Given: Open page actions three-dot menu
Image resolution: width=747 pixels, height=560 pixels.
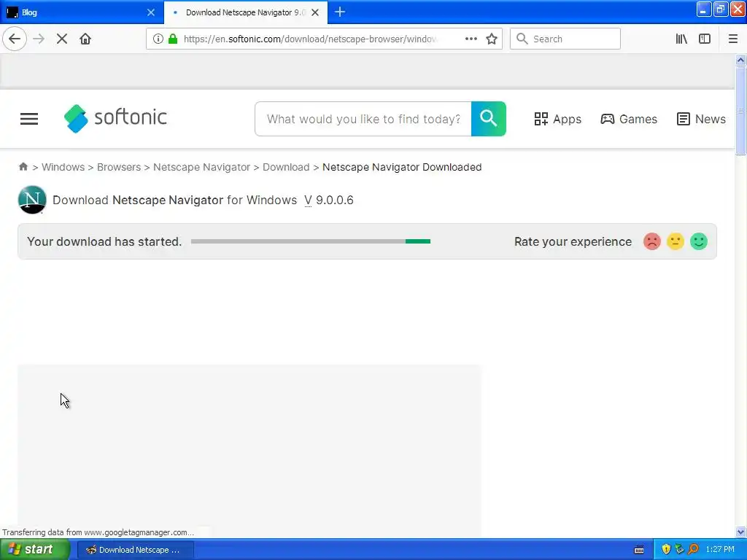Looking at the screenshot, I should coord(471,39).
